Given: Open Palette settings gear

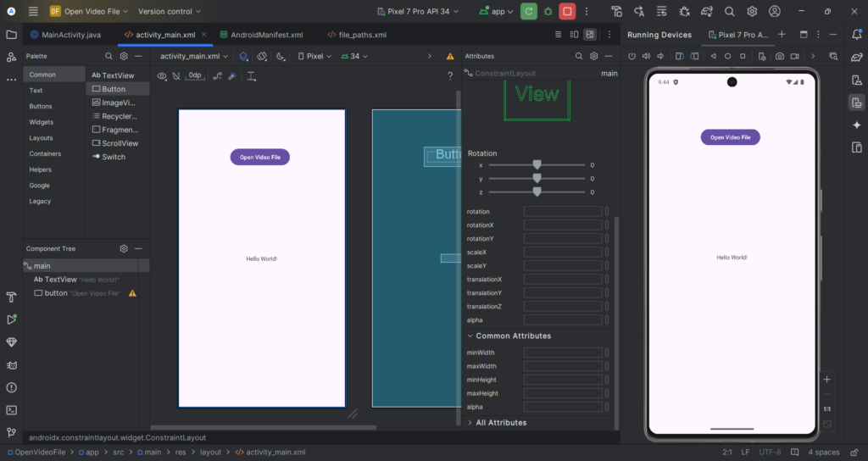Looking at the screenshot, I should point(124,56).
